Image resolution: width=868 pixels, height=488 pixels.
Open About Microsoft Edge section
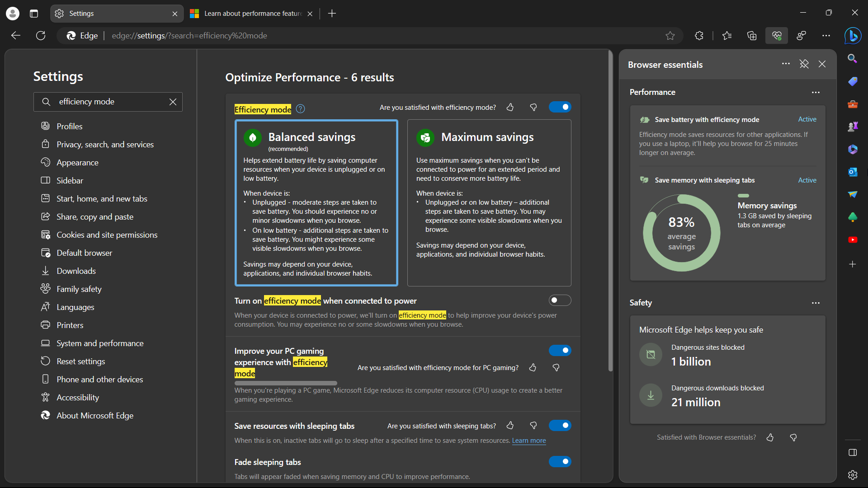click(x=95, y=416)
